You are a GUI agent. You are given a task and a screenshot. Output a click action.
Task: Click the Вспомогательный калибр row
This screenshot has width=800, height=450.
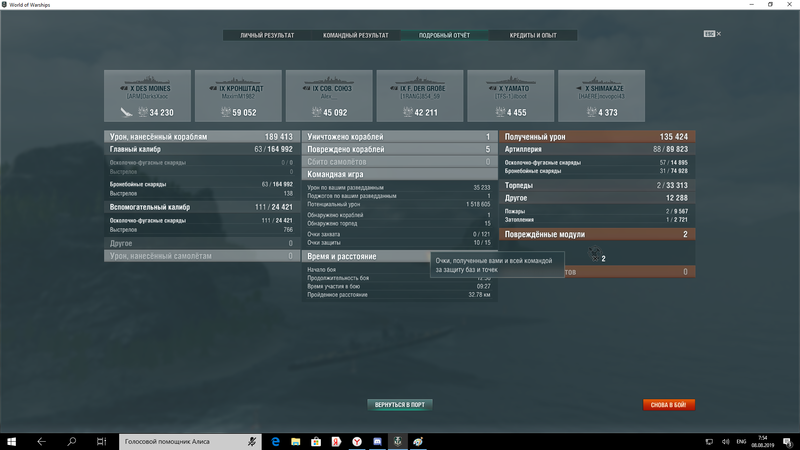tap(202, 207)
